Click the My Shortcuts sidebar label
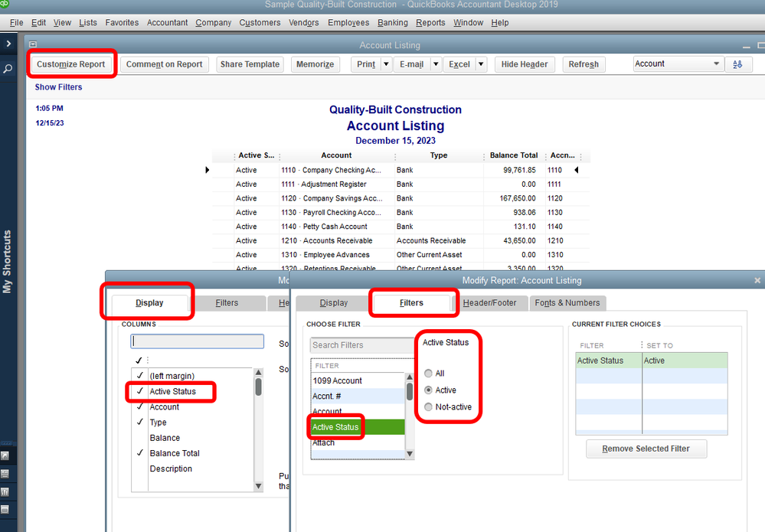The width and height of the screenshot is (765, 532). click(7, 261)
